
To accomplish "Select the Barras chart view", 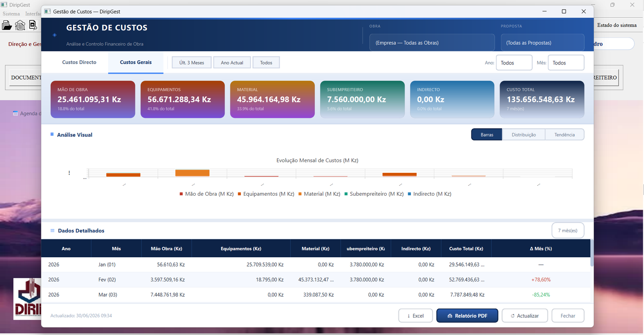I will pos(487,134).
